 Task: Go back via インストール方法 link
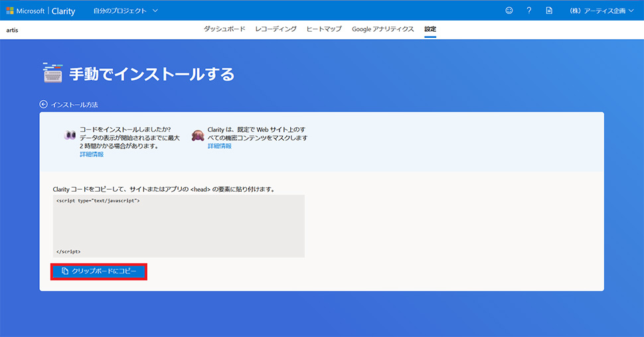(74, 105)
